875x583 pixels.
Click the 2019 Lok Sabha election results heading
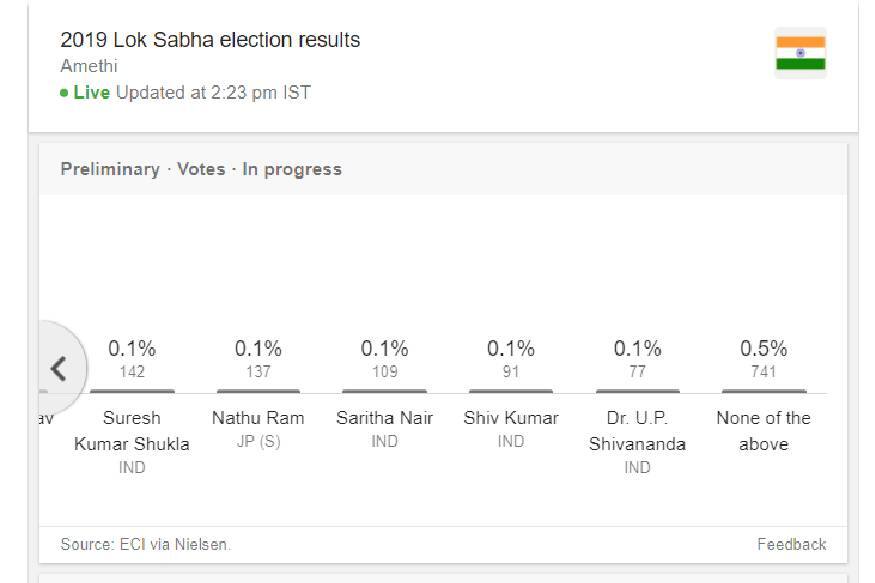(210, 40)
